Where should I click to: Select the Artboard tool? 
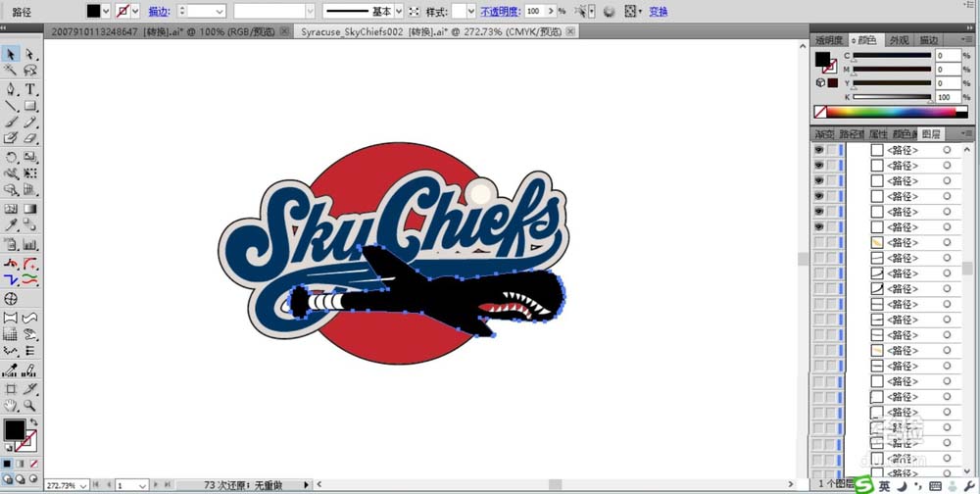pos(11,389)
